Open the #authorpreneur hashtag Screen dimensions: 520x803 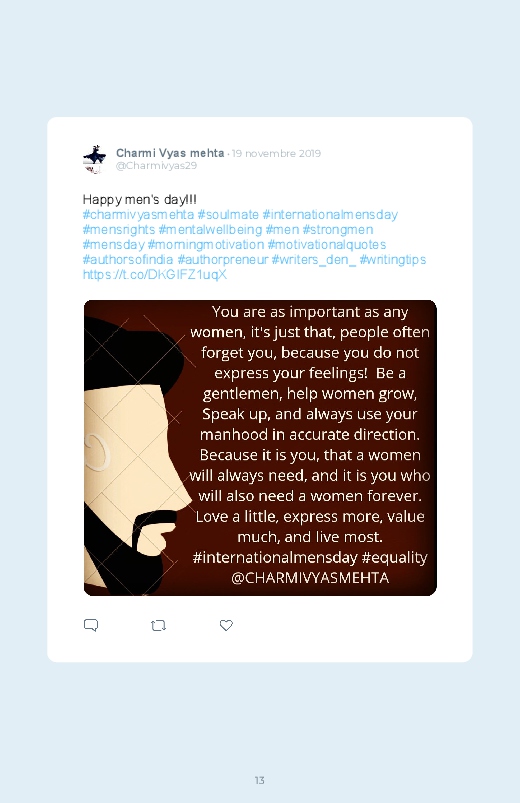(223, 259)
